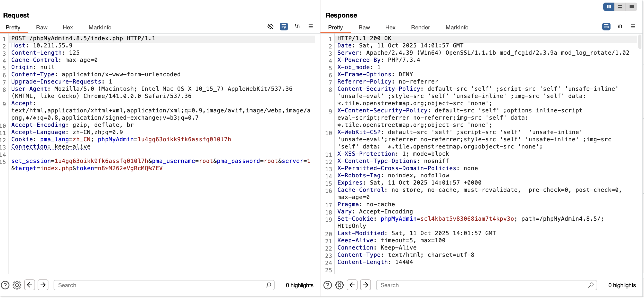Show newline characters in Request panel
This screenshot has height=298, width=644.
(x=297, y=27)
